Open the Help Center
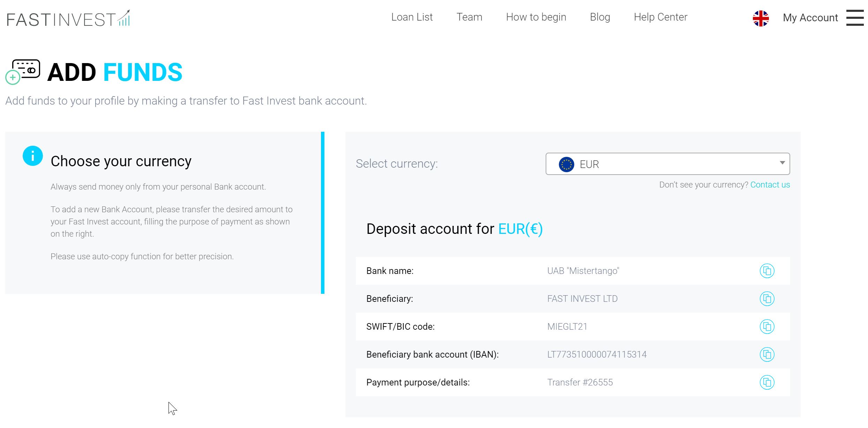 tap(660, 17)
